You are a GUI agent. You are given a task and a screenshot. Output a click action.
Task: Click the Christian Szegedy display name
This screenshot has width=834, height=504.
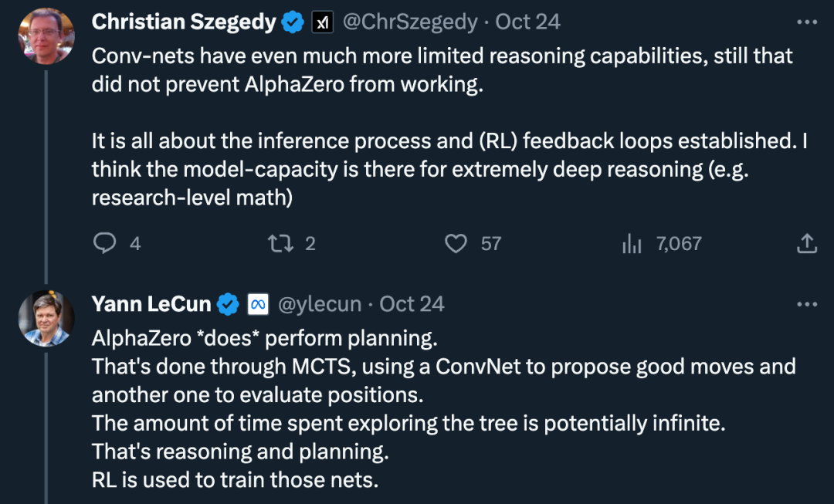tap(184, 22)
